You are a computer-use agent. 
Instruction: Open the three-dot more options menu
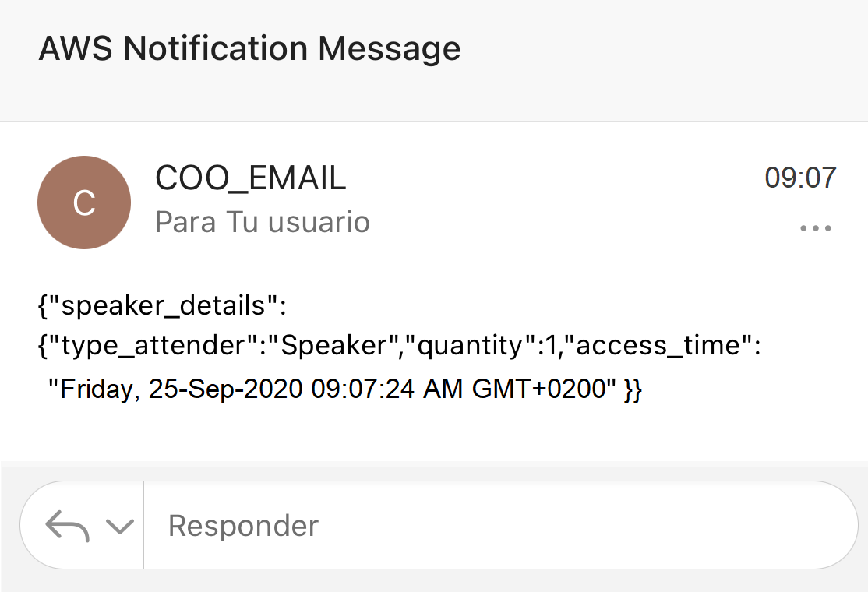816,229
